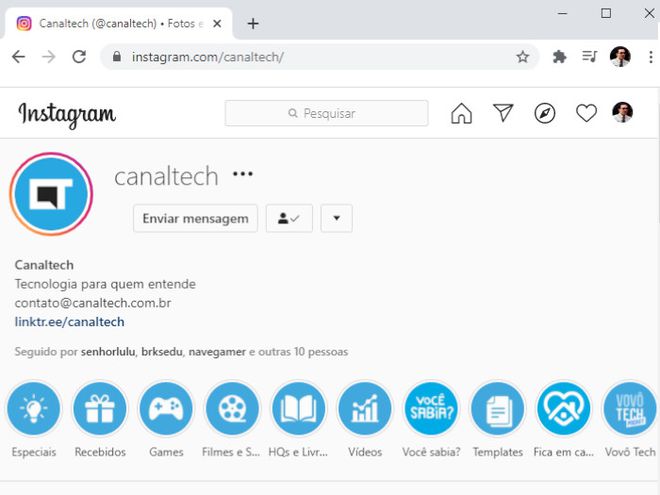660x495 pixels.
Task: Close the Canaltech browser tab
Action: [x=217, y=24]
